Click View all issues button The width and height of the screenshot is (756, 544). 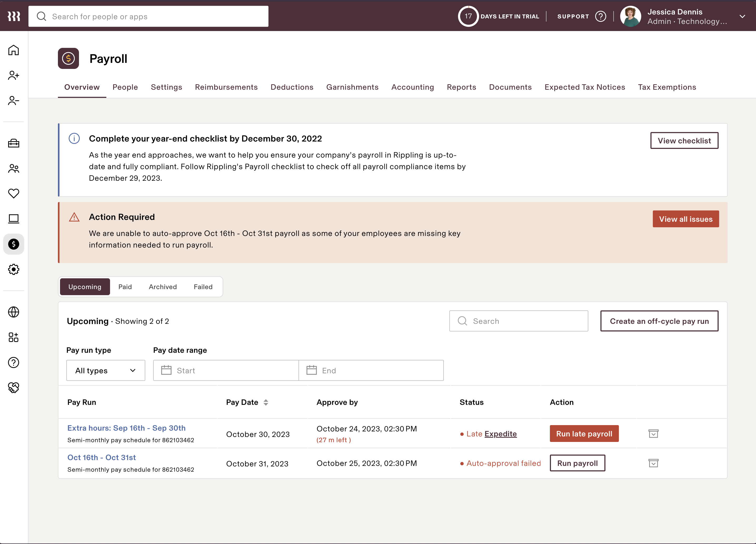point(686,219)
